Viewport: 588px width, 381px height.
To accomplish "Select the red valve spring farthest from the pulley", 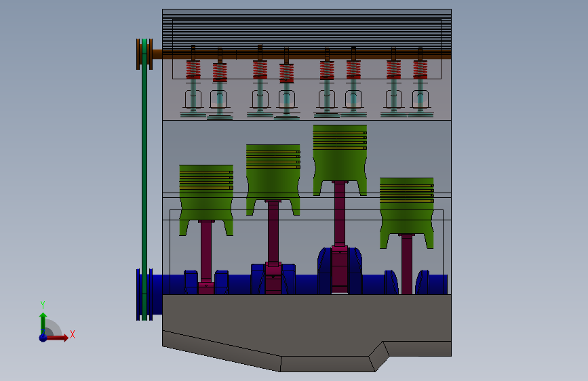I will [420, 70].
